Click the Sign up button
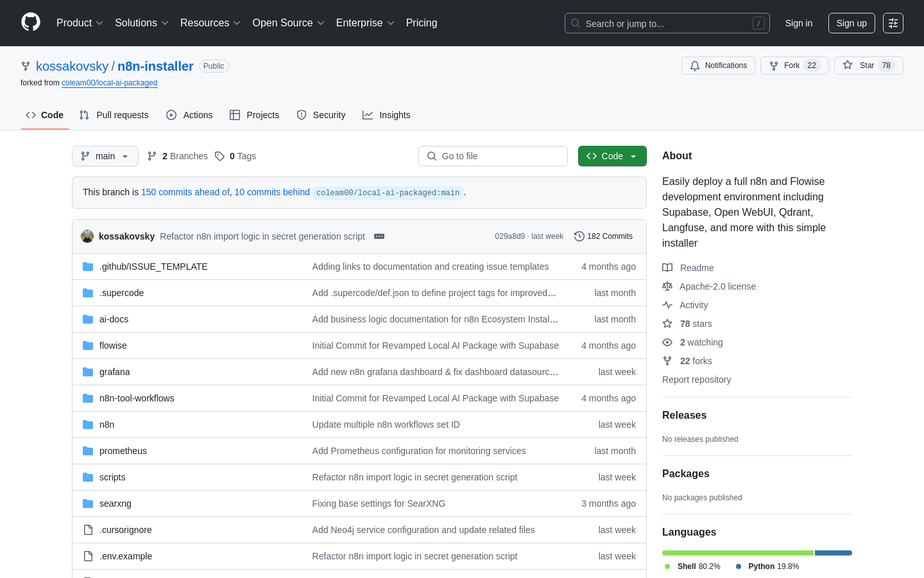The image size is (924, 578). (x=851, y=23)
